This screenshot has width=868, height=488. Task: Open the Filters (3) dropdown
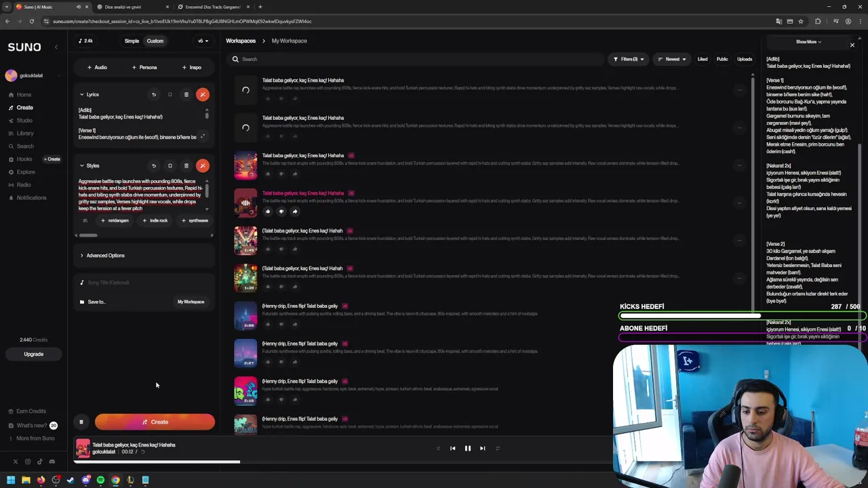628,59
